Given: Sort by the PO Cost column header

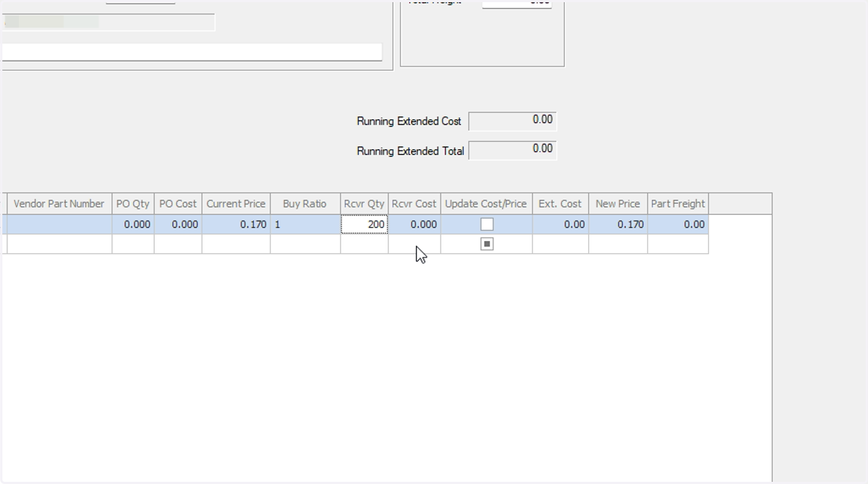Looking at the screenshot, I should point(178,204).
